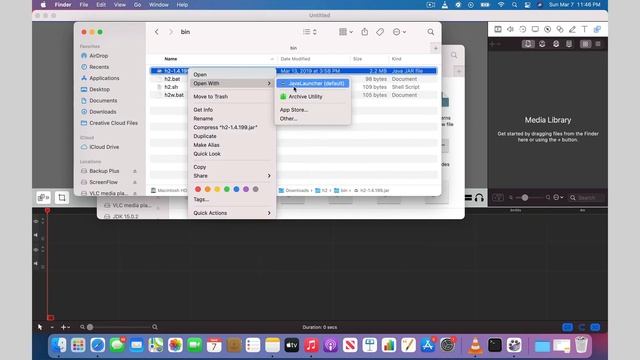Open media library filter dropdown
The height and width of the screenshot is (360, 640).
click(x=558, y=198)
